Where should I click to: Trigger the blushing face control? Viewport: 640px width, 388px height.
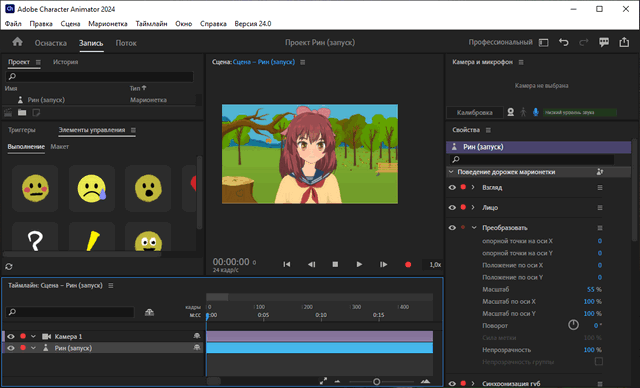pos(35,188)
